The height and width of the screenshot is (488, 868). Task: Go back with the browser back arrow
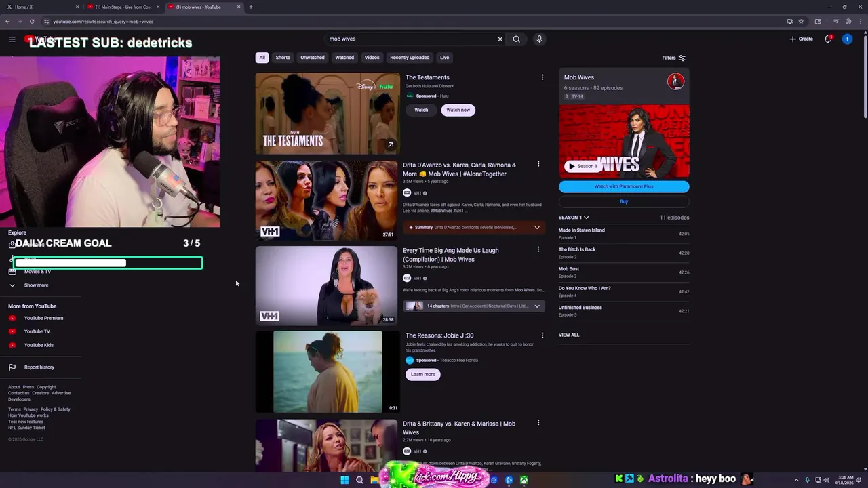coord(7,22)
